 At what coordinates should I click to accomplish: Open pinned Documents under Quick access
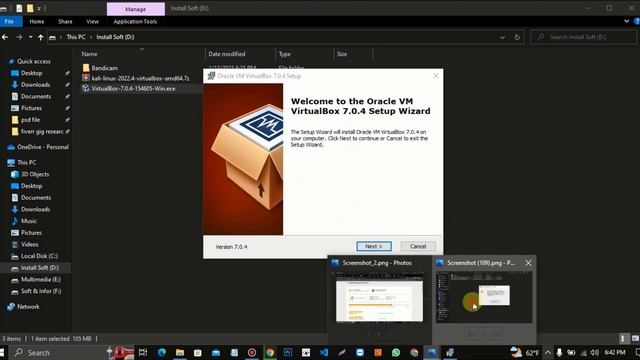coord(36,96)
